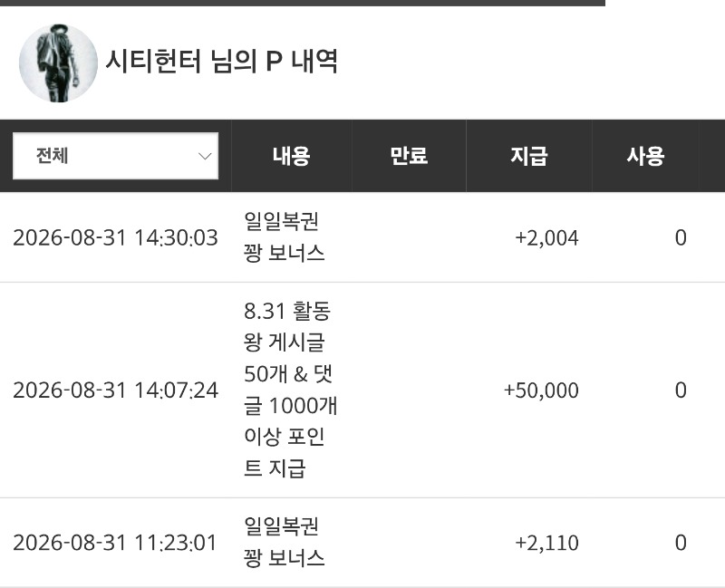Click the 사용 column header
This screenshot has width=725, height=588.
pos(645,156)
